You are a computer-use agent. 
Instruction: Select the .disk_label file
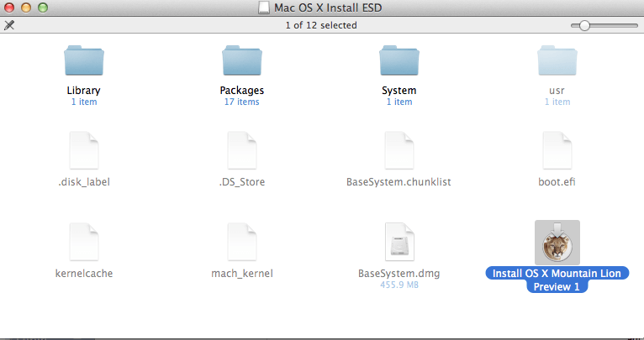point(82,152)
